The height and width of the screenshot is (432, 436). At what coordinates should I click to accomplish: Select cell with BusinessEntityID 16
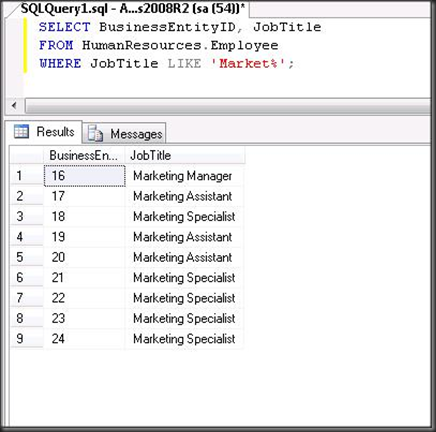[85, 176]
